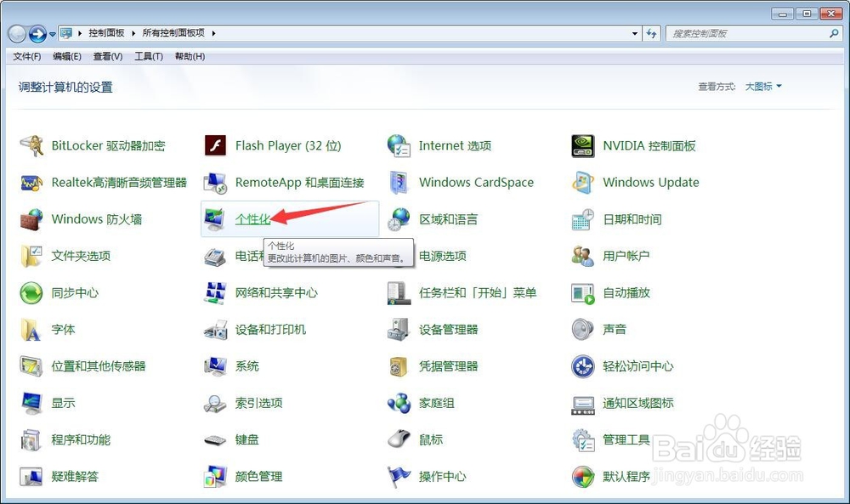850x504 pixels.
Task: Click the arrow left of 控制面板 breadcrumb
Action: 80,33
